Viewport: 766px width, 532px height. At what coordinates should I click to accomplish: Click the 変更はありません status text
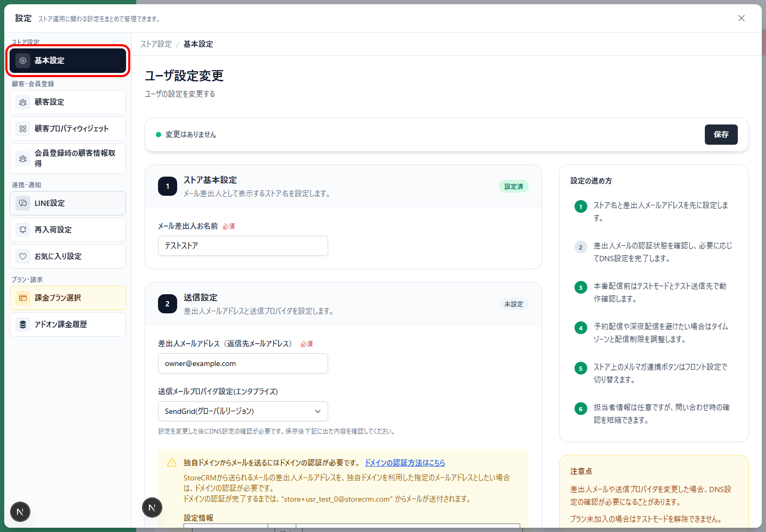(191, 135)
